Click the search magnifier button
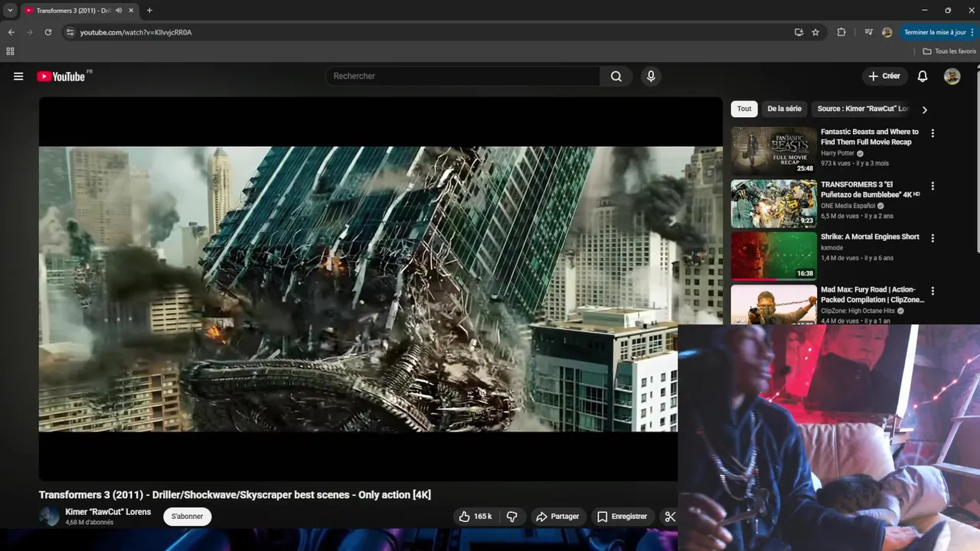 616,77
